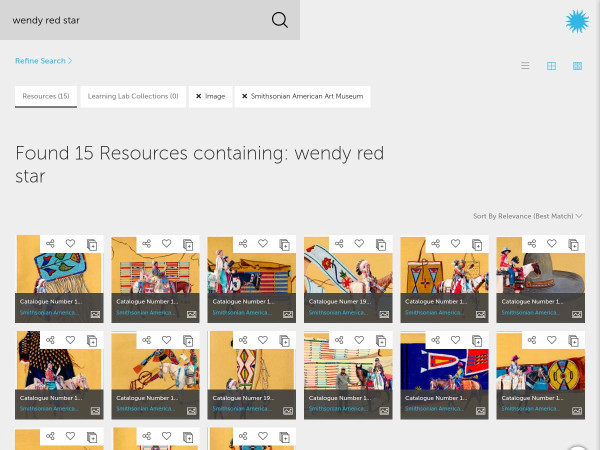Favorite the yellow circular shield resource
The height and width of the screenshot is (450, 600).
tap(552, 340)
